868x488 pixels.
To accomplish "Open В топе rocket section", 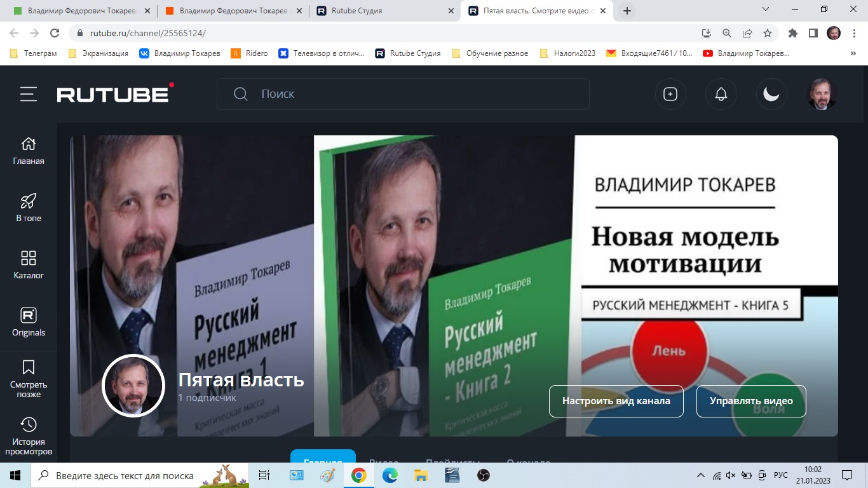I will [29, 208].
